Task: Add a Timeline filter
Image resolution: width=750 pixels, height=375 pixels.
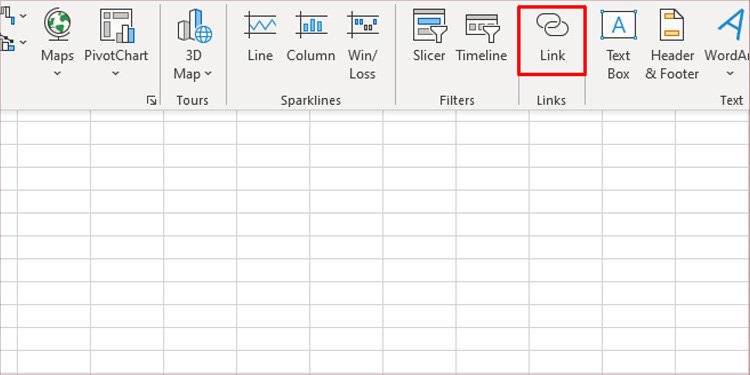Action: pyautogui.click(x=481, y=37)
